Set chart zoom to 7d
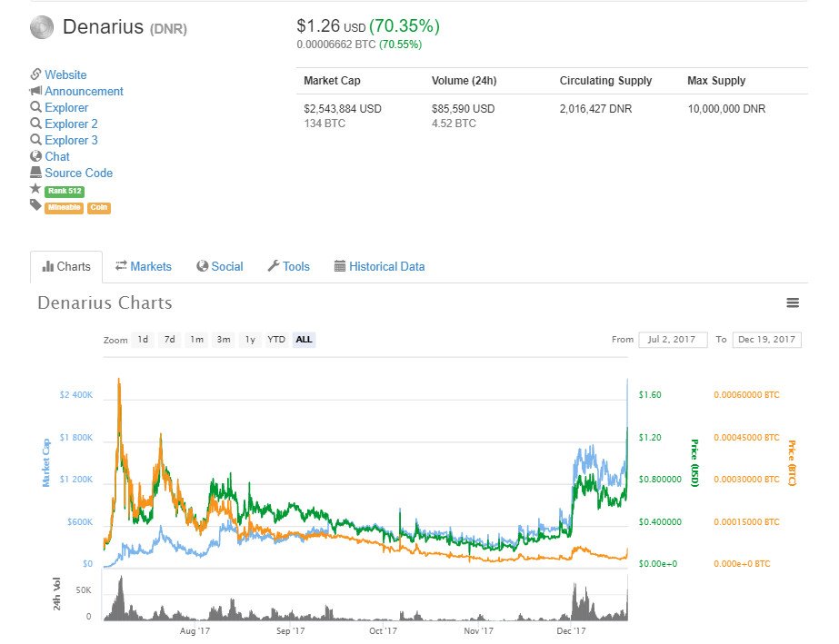Image resolution: width=839 pixels, height=644 pixels. point(170,340)
